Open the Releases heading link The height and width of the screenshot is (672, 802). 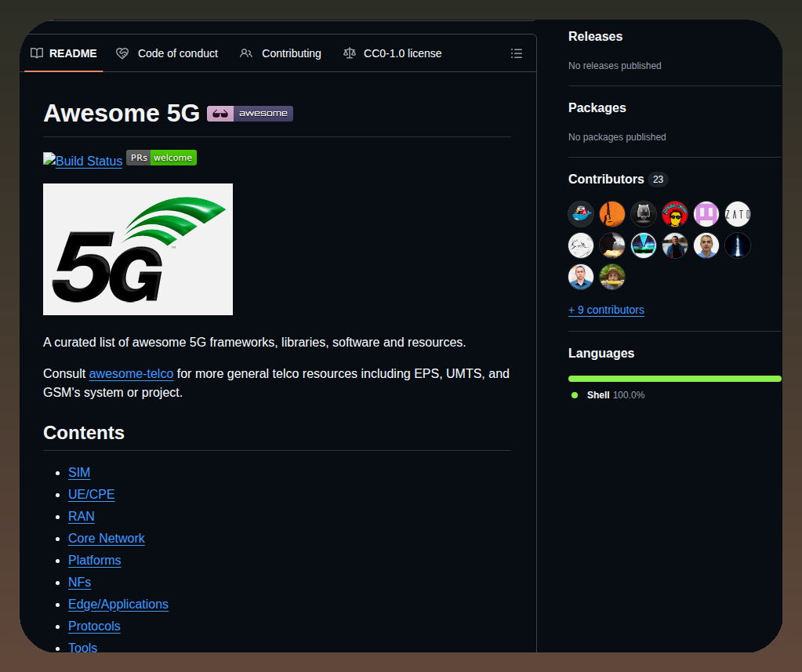pyautogui.click(x=595, y=36)
